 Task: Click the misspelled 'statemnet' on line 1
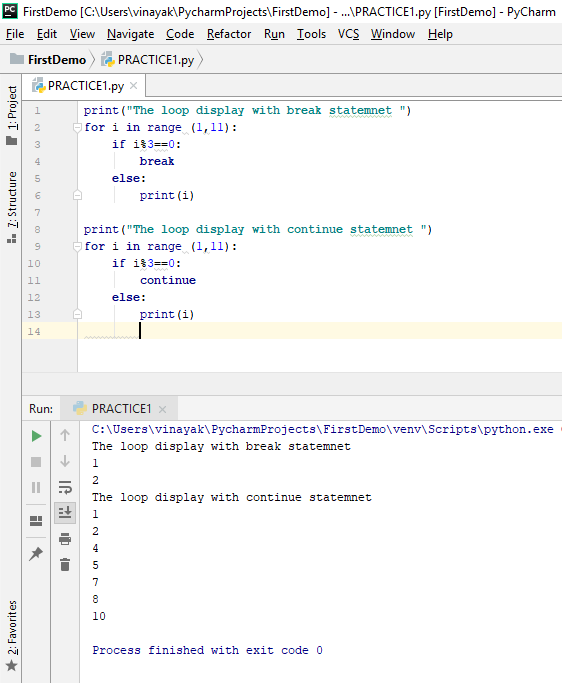[x=360, y=111]
